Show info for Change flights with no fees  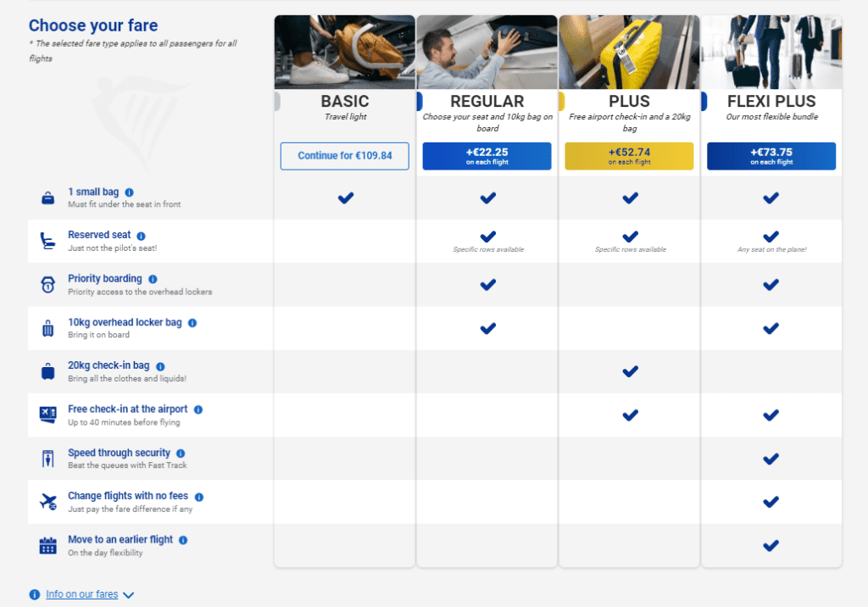tap(199, 497)
